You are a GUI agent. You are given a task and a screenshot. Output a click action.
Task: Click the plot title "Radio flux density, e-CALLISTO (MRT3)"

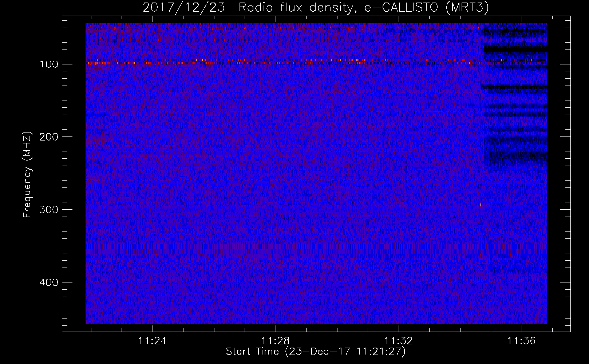click(363, 8)
